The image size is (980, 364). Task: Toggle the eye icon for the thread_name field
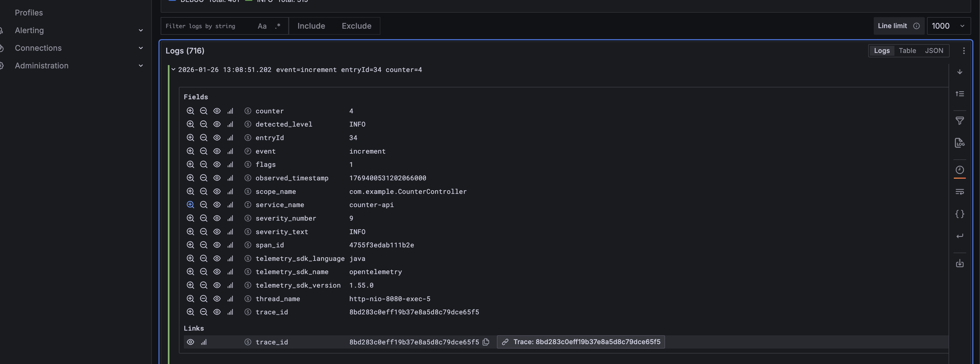pos(217,299)
